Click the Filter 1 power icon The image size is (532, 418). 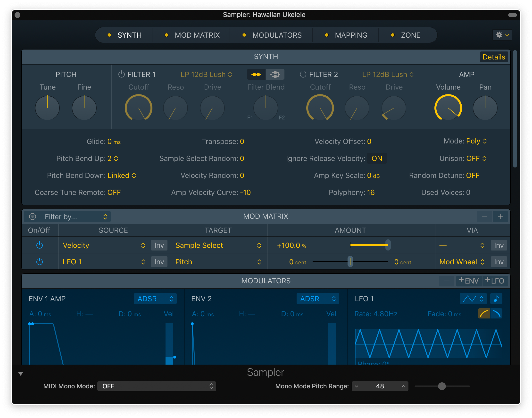coord(121,74)
